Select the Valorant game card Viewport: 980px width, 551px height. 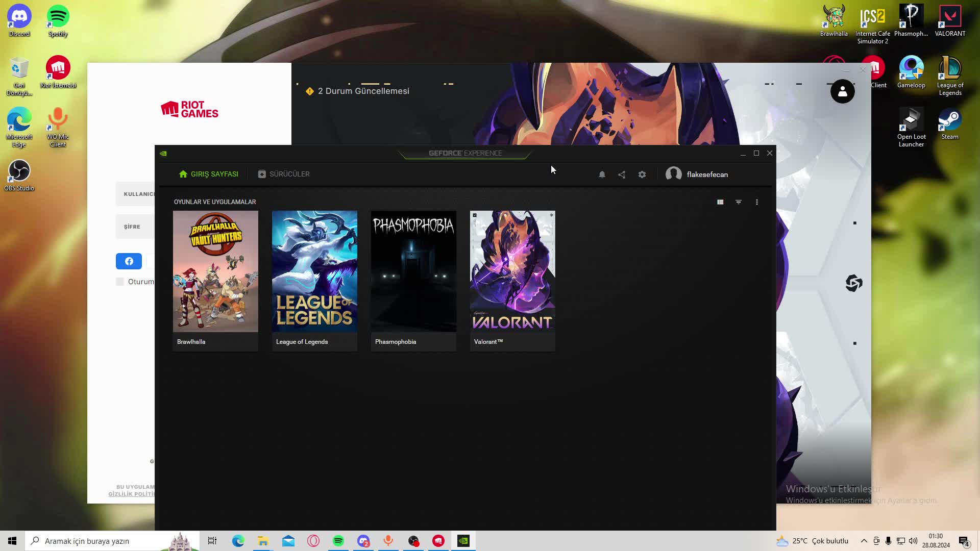[512, 281]
